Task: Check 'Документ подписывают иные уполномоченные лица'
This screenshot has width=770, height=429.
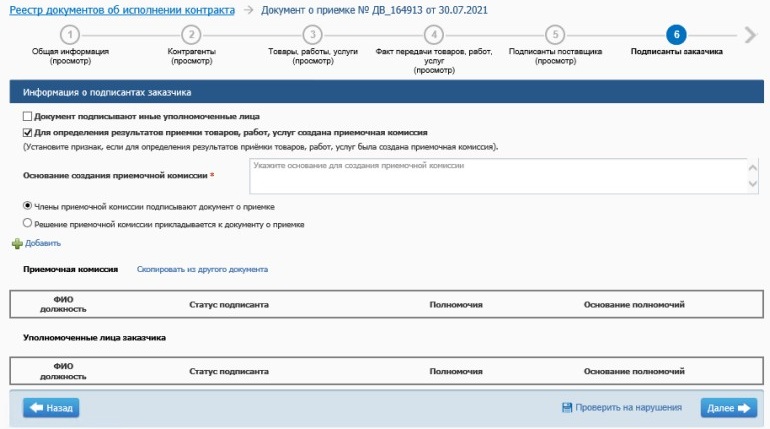Action: point(28,116)
